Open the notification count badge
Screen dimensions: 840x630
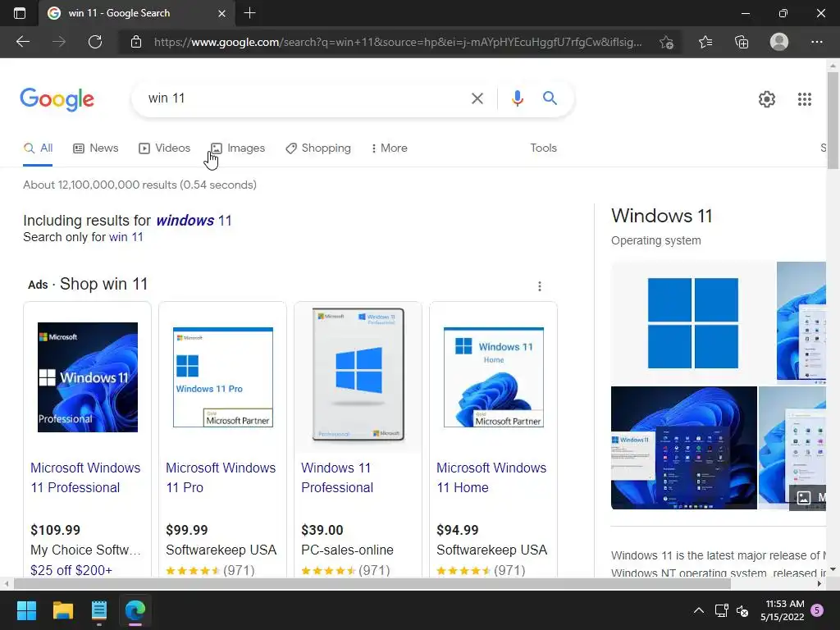point(817,609)
